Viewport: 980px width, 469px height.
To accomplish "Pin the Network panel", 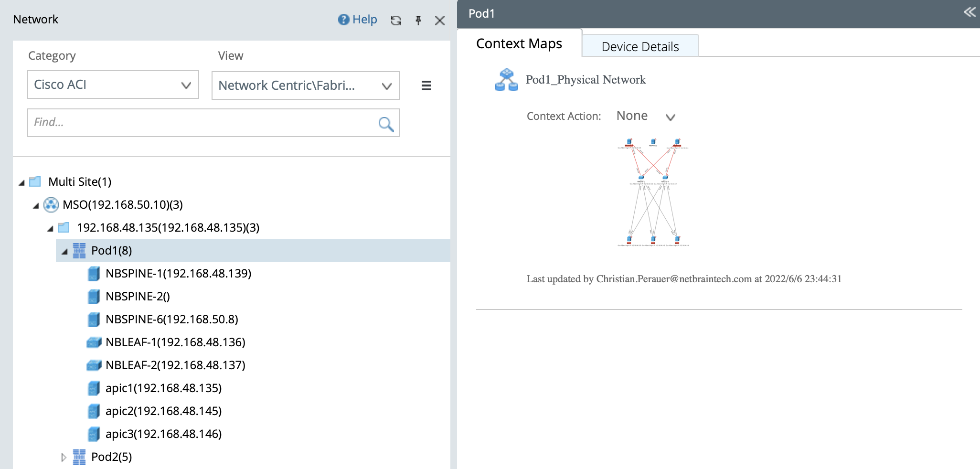I will (x=418, y=21).
